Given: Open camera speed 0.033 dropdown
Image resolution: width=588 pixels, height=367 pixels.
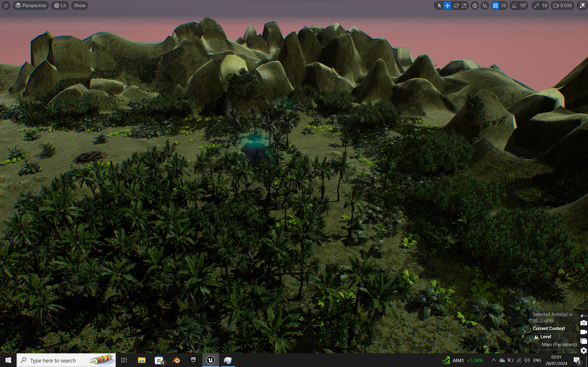Looking at the screenshot, I should click(x=563, y=5).
